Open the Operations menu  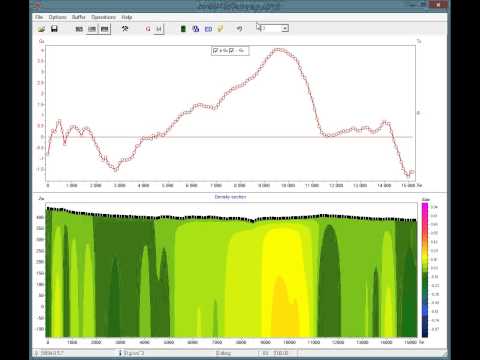pos(103,17)
